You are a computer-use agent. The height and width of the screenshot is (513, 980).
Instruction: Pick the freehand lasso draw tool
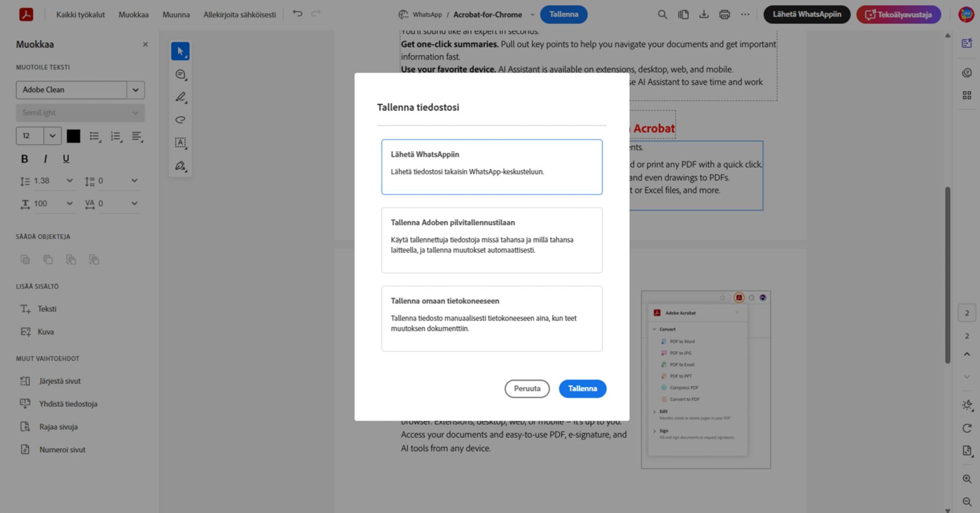point(180,120)
